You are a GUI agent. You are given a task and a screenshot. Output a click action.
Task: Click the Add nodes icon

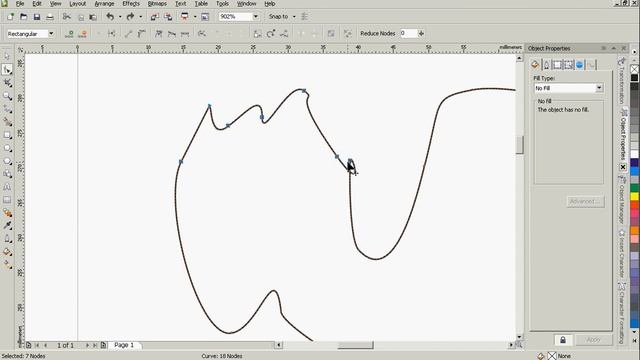tap(69, 34)
